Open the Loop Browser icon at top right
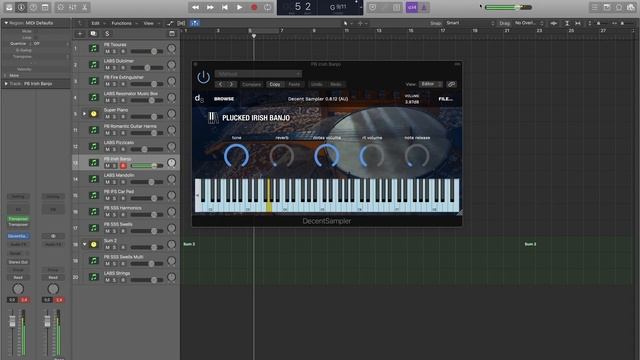Screen dimensions: 640x360 [x=619, y=7]
